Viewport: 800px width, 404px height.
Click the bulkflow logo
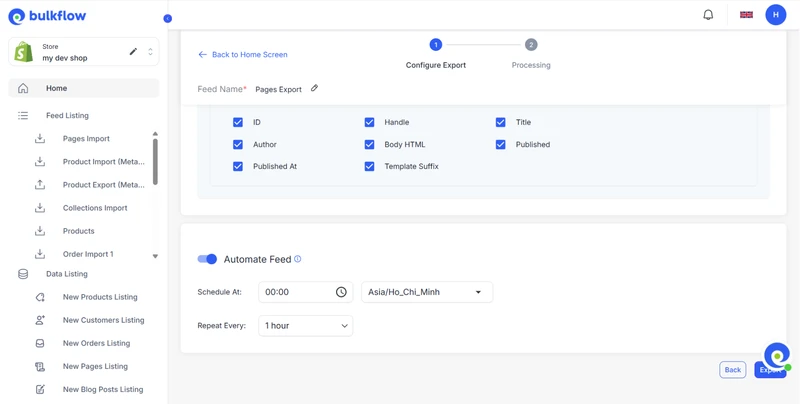pyautogui.click(x=47, y=16)
